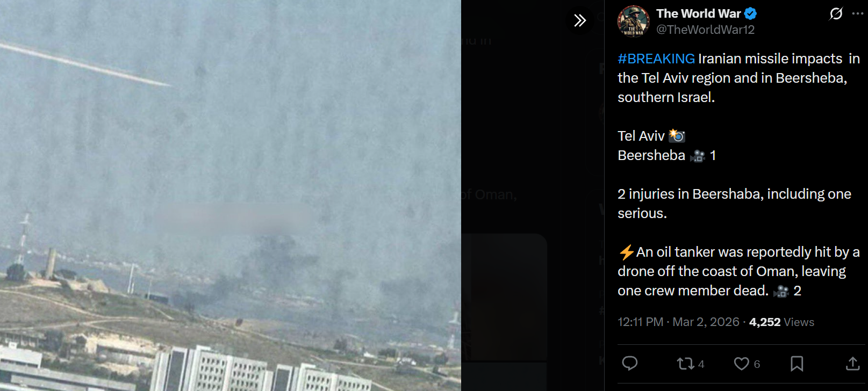Image resolution: width=868 pixels, height=391 pixels.
Task: Bookmark this post
Action: (797, 364)
